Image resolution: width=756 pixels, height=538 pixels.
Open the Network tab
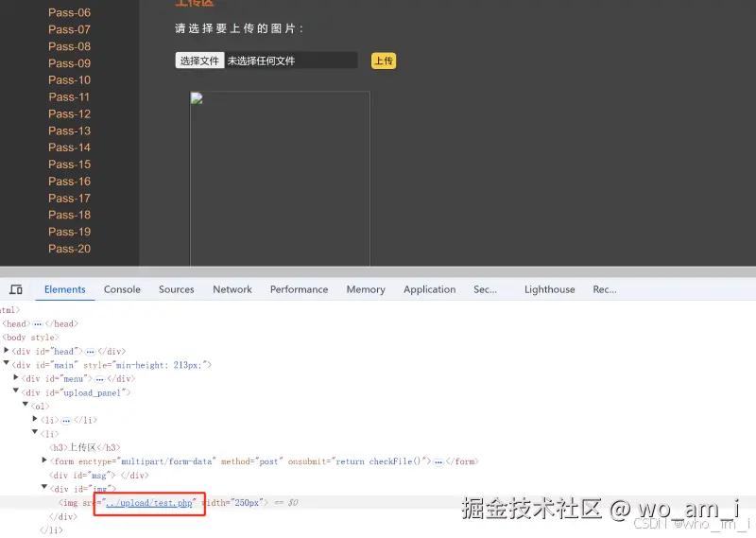click(x=232, y=289)
